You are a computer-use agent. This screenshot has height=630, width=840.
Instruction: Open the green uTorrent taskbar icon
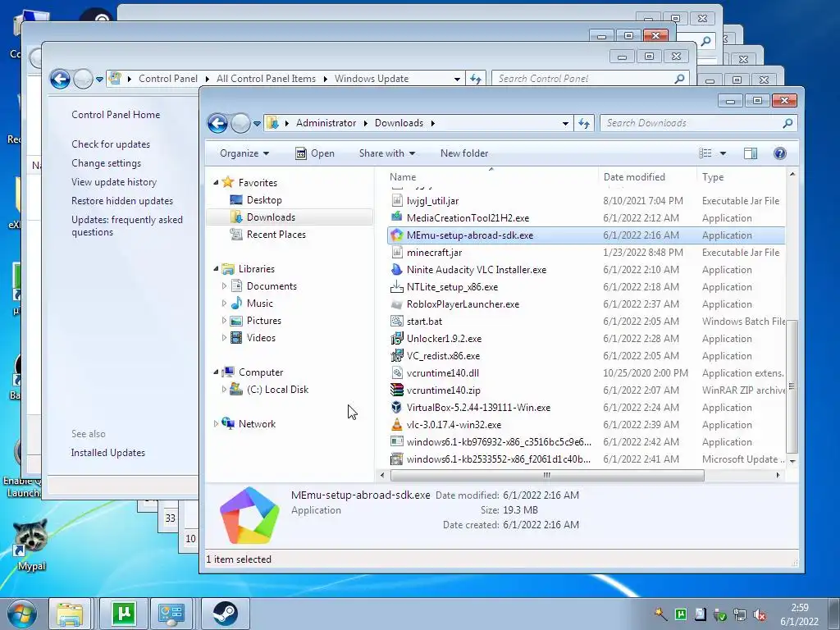click(x=124, y=614)
